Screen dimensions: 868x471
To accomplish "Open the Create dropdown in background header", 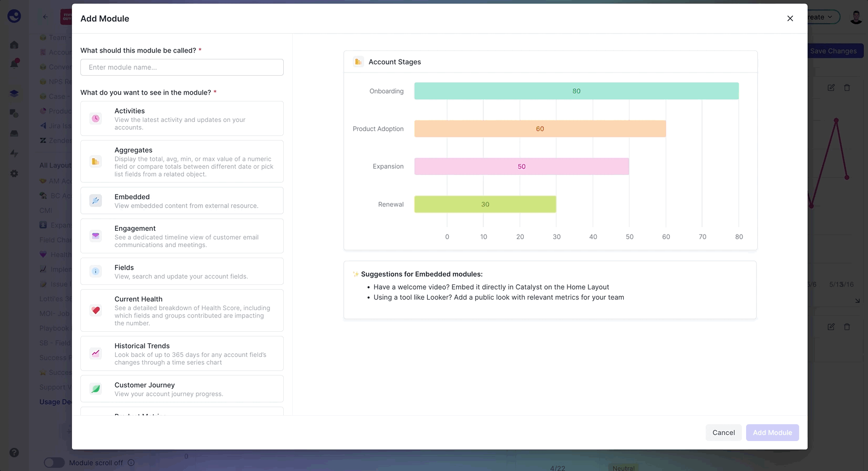I will [822, 17].
